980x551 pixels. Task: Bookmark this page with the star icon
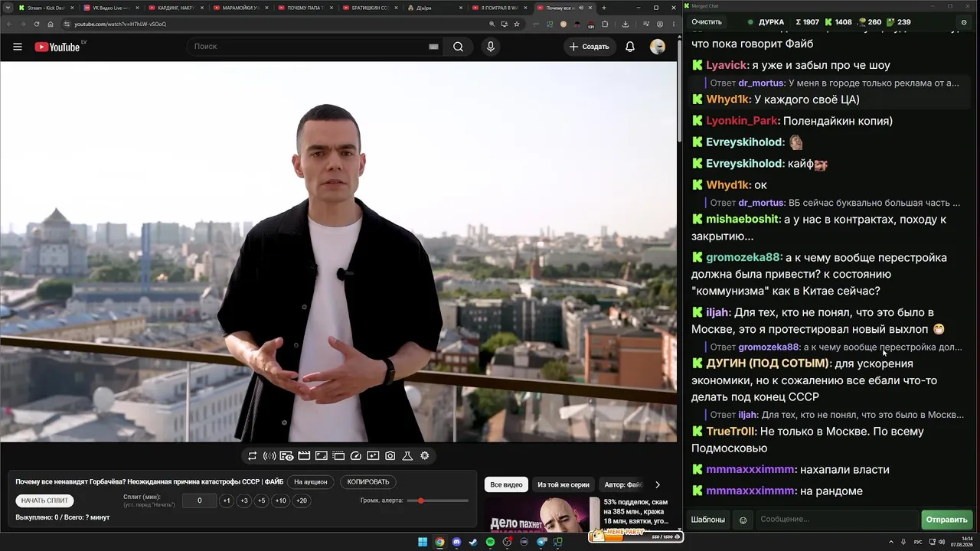(x=517, y=24)
